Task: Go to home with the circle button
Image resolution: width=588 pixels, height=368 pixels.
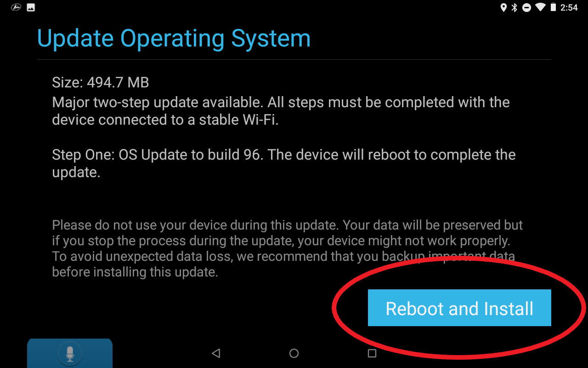Action: [294, 353]
